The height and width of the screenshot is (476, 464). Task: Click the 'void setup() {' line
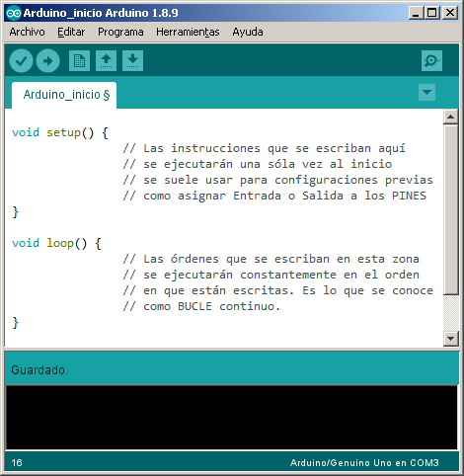click(x=60, y=132)
